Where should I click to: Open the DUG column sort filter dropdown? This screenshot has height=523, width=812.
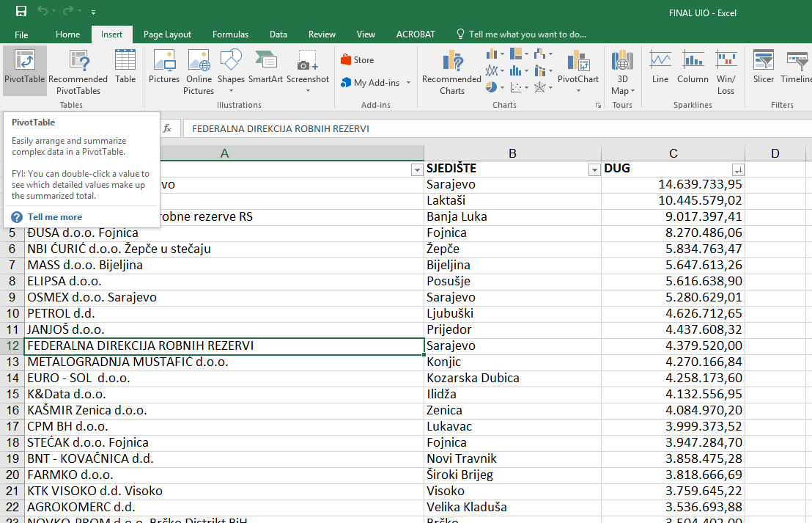[x=738, y=169]
